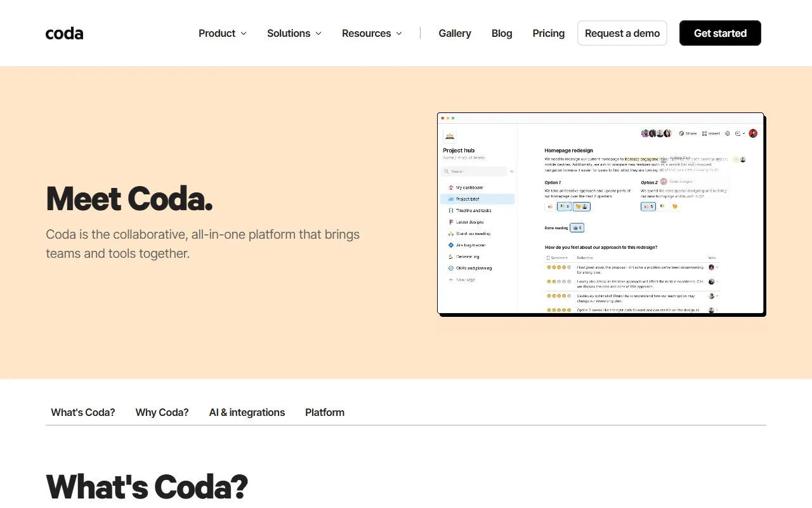
Task: Open the AI & integrations tab
Action: (x=247, y=412)
